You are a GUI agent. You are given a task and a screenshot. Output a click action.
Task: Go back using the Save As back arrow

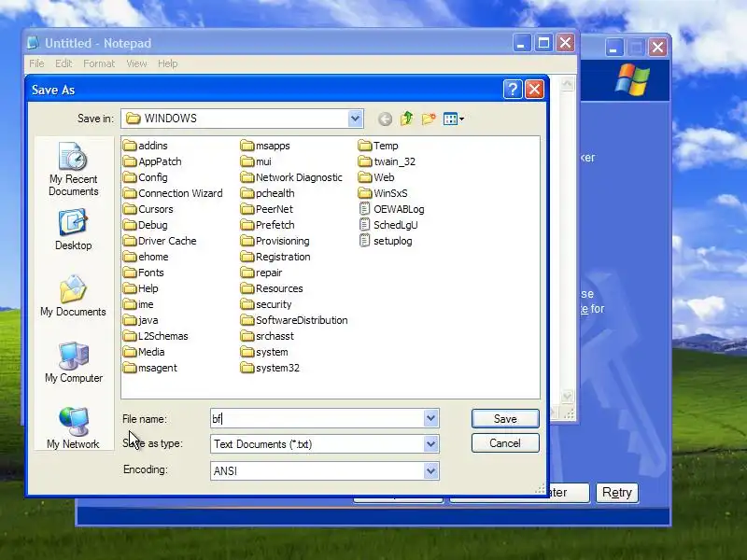[385, 119]
